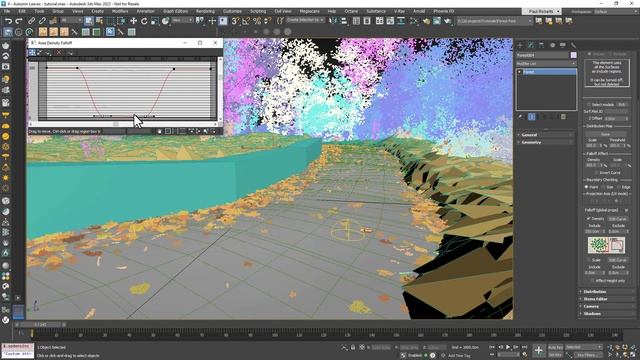
Task: Toggle the 3D Snaps icon
Action: (x=235, y=20)
